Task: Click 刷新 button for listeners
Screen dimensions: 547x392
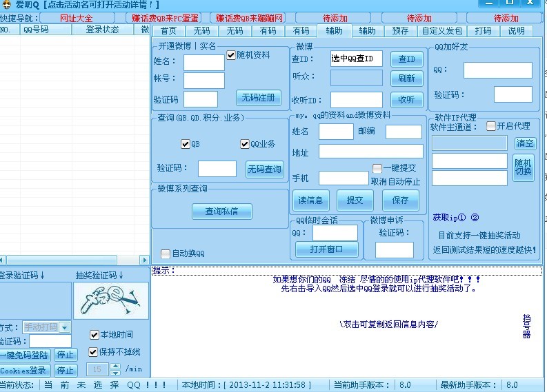Action: (407, 79)
